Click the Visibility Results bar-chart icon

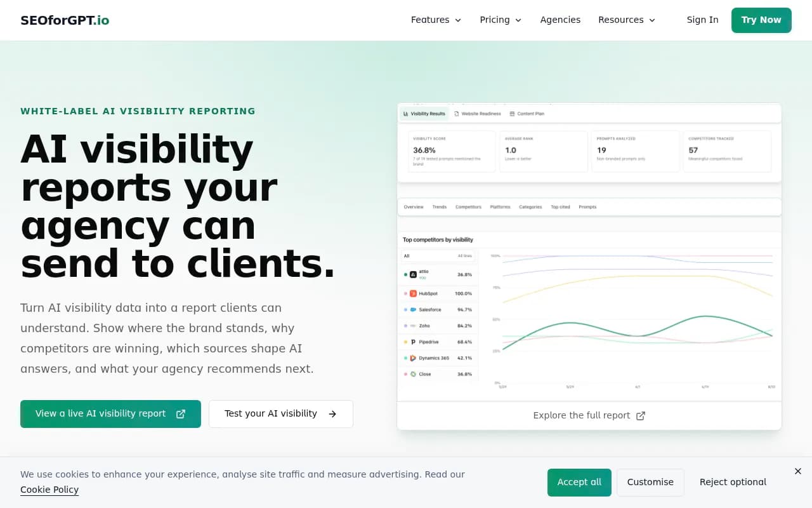point(406,114)
